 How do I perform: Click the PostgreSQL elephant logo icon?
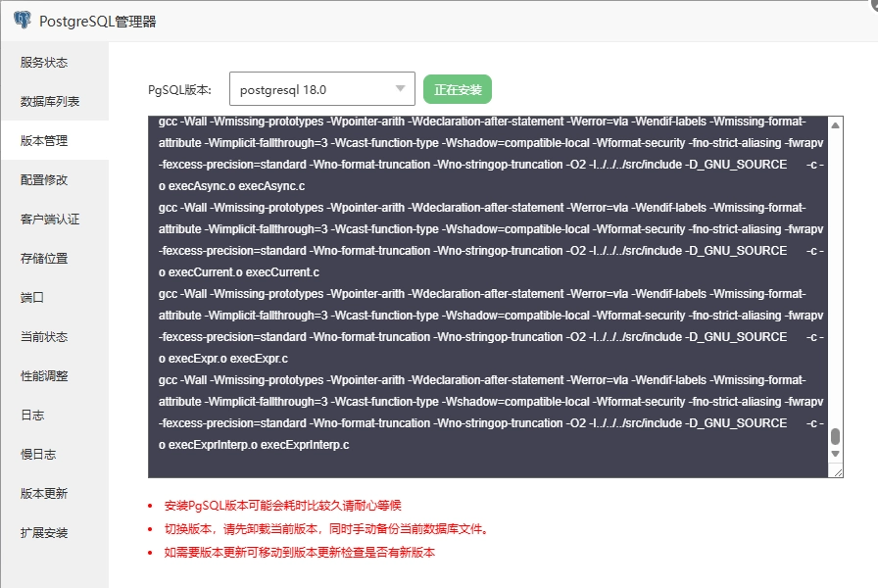[x=23, y=21]
